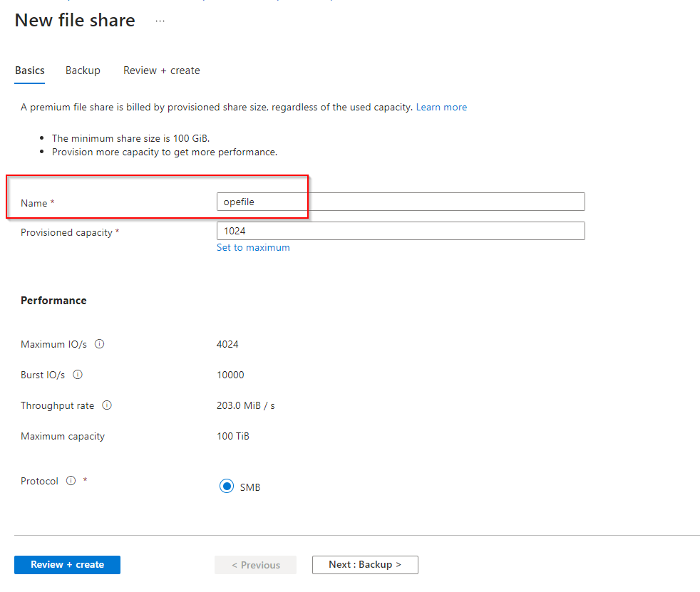
Task: Focus the Name input field containing opefile
Action: (400, 202)
